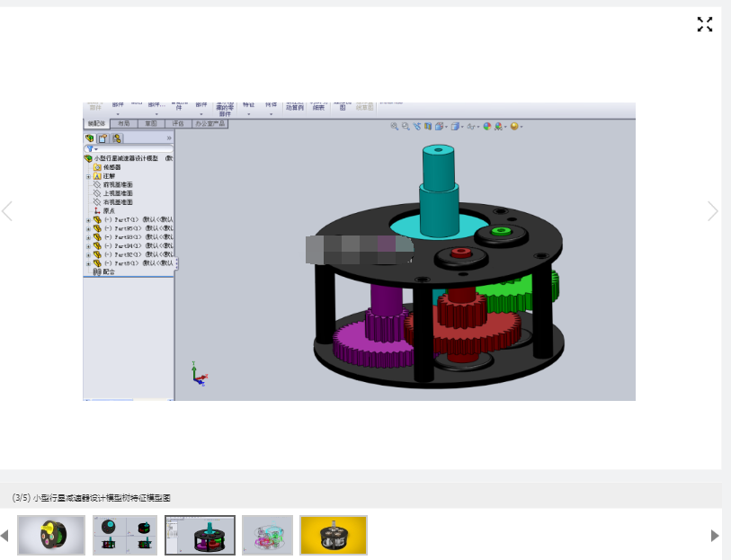Open the View Orientation dropdown arrow

(446, 127)
